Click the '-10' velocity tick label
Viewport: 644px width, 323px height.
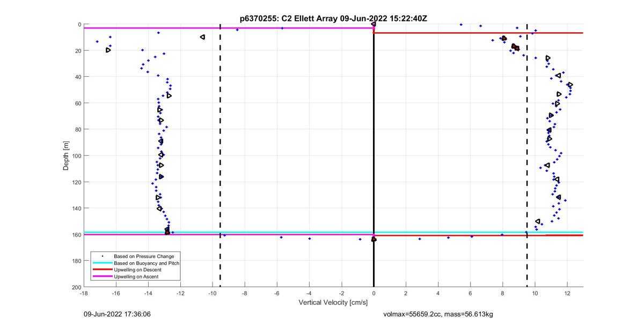(x=213, y=293)
